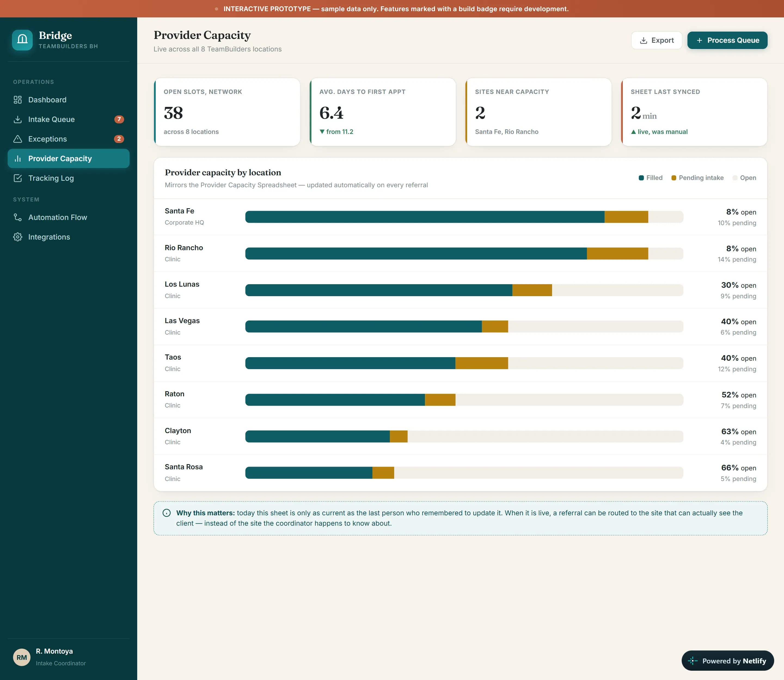Select the Sites Near Capacity card
This screenshot has height=680, width=784.
click(x=538, y=112)
